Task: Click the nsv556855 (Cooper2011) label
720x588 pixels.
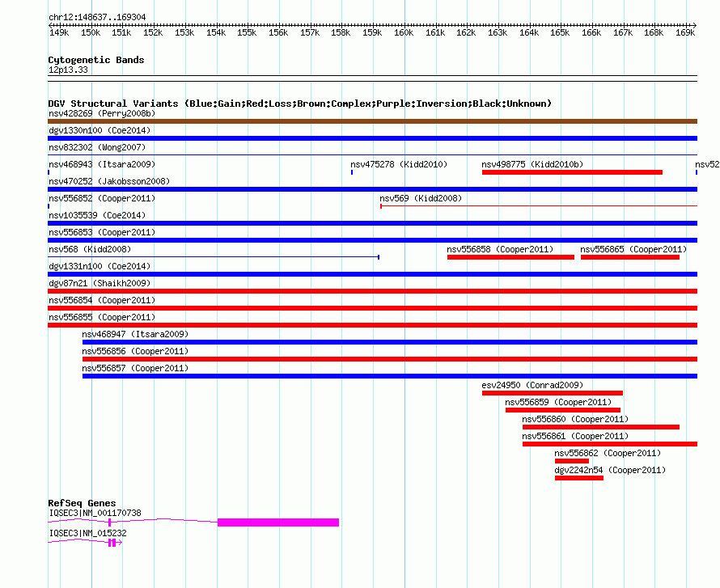Action: click(x=102, y=317)
